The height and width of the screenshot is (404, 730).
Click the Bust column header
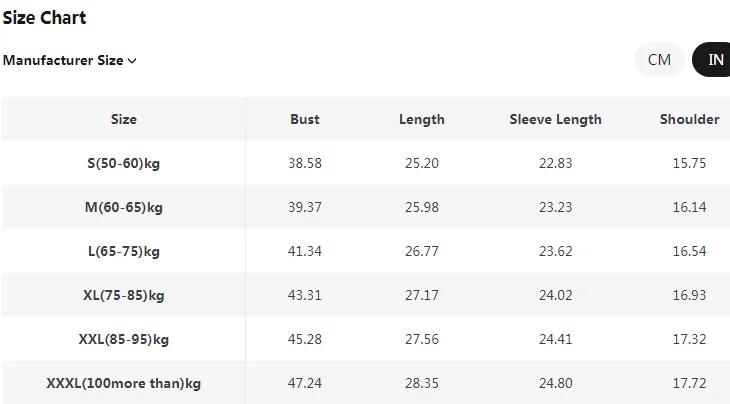305,119
